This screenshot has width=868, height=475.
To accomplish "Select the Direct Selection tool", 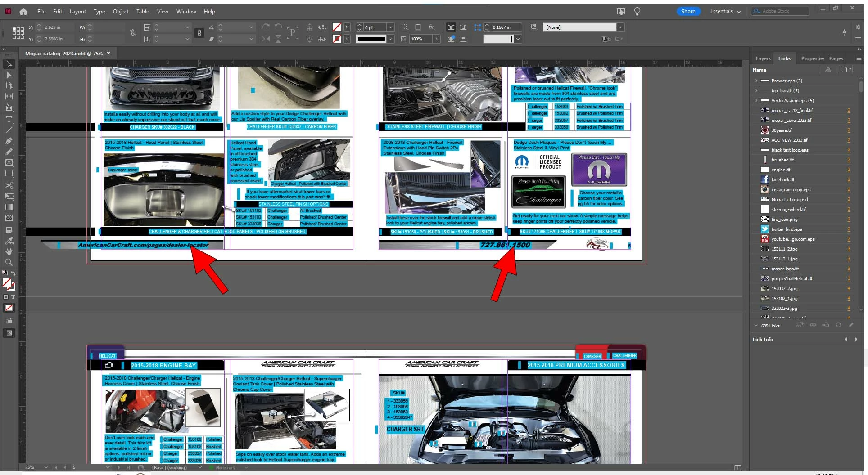I will pos(9,75).
